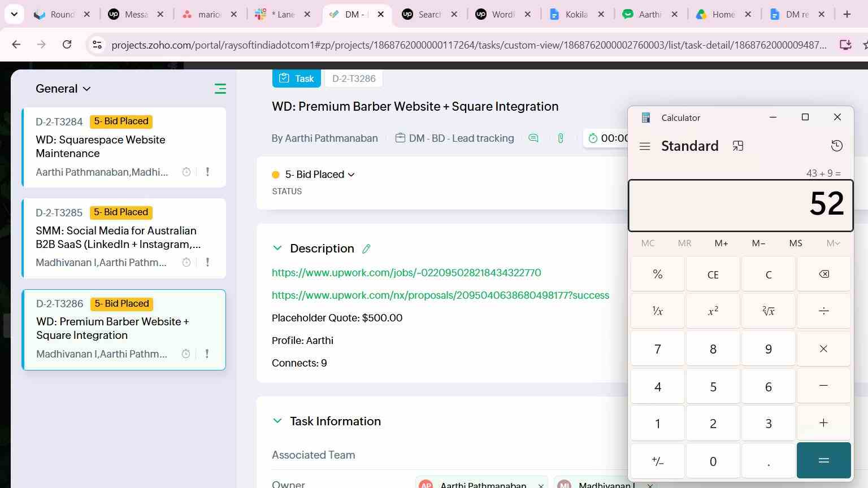The width and height of the screenshot is (868, 488).
Task: Open the General view dropdown
Action: click(63, 89)
